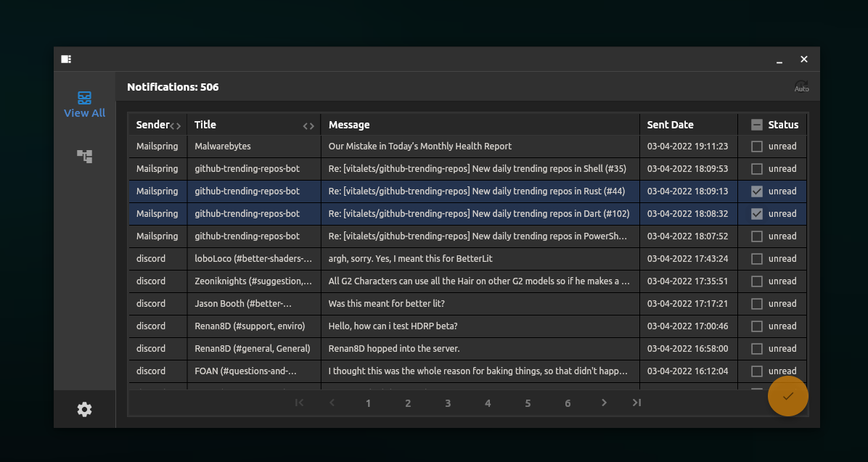Tick the loboLoco notification checkbox

pos(757,259)
